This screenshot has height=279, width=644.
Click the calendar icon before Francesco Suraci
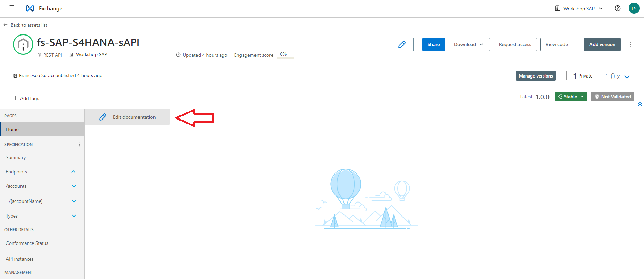click(15, 76)
